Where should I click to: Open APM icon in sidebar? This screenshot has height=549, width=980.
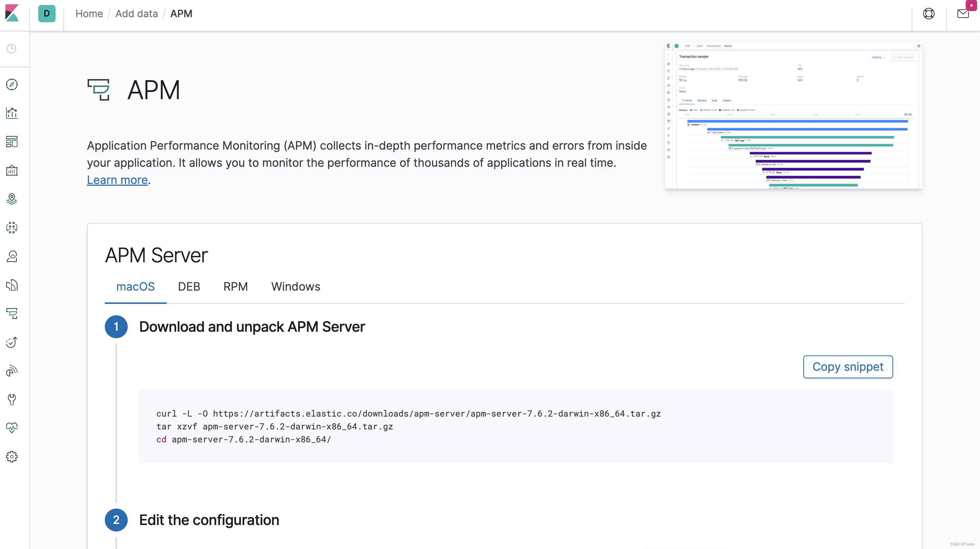coord(12,314)
